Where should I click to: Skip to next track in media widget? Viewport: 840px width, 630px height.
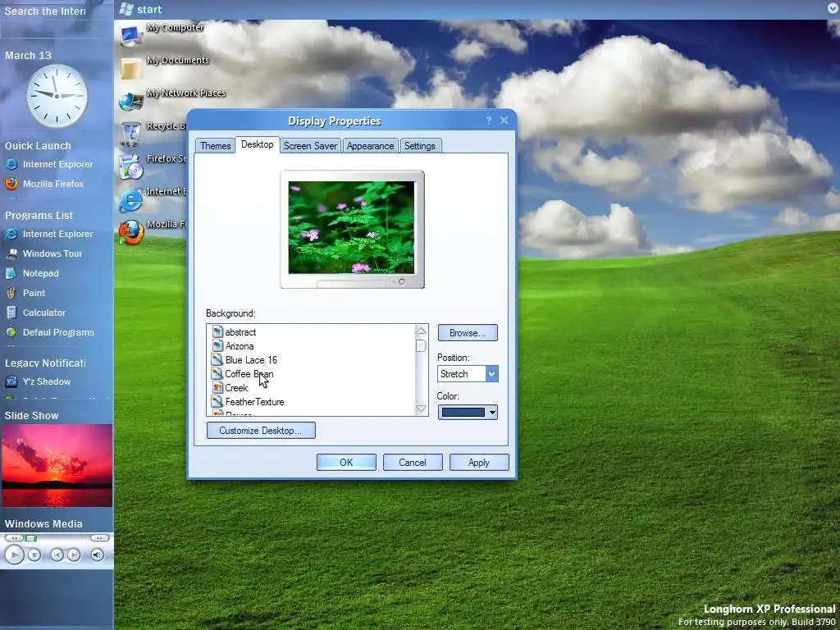pyautogui.click(x=74, y=555)
